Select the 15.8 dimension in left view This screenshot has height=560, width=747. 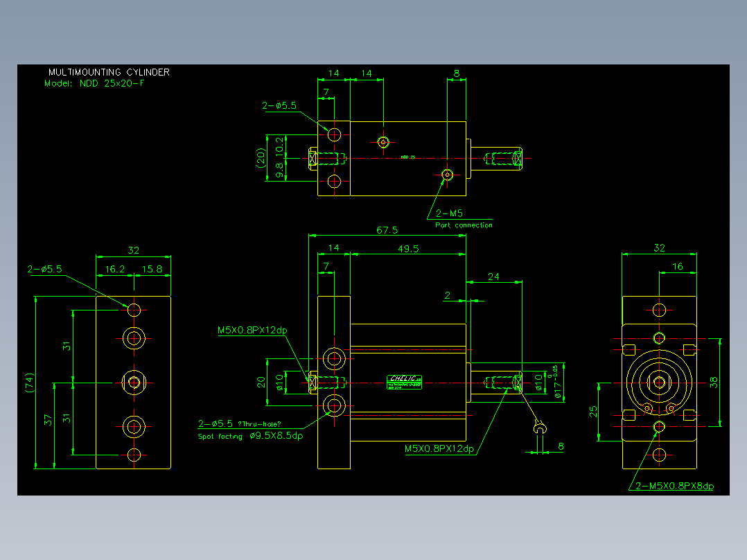pos(152,270)
